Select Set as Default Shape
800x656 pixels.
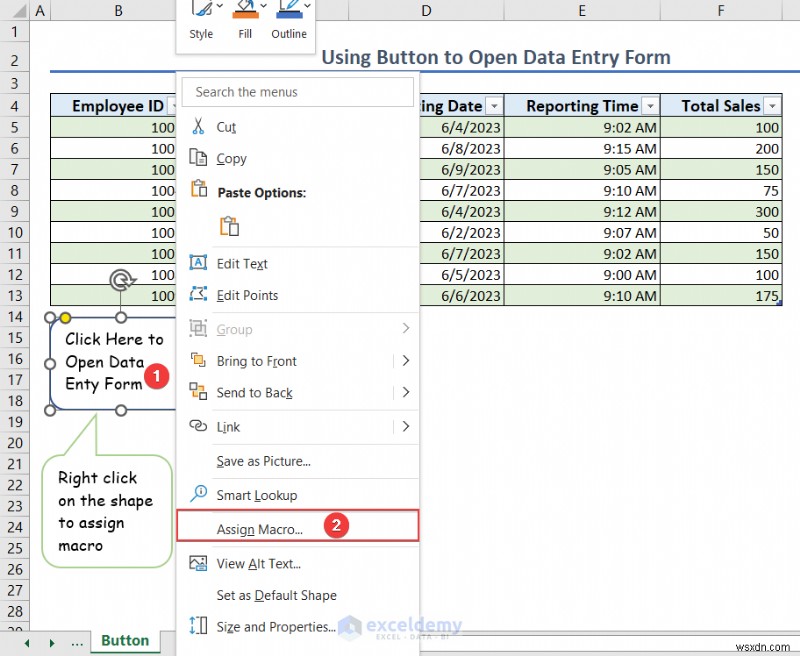pyautogui.click(x=297, y=595)
